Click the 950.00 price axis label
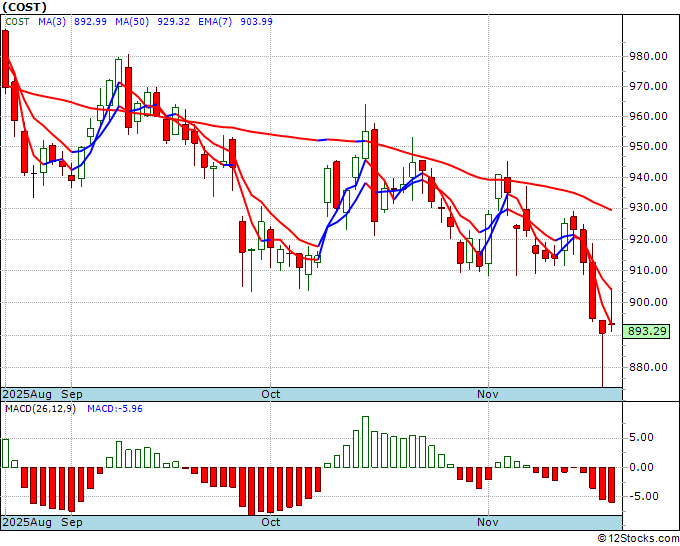 [x=648, y=146]
